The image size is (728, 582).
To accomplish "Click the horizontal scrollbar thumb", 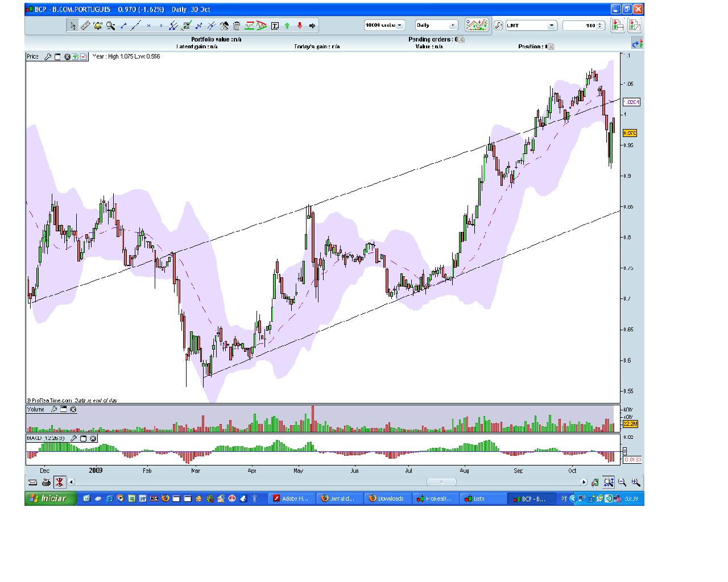I will click(x=441, y=483).
